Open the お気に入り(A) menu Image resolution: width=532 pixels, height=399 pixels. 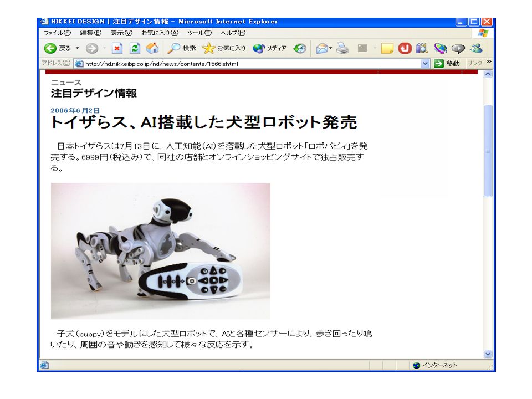pos(160,33)
